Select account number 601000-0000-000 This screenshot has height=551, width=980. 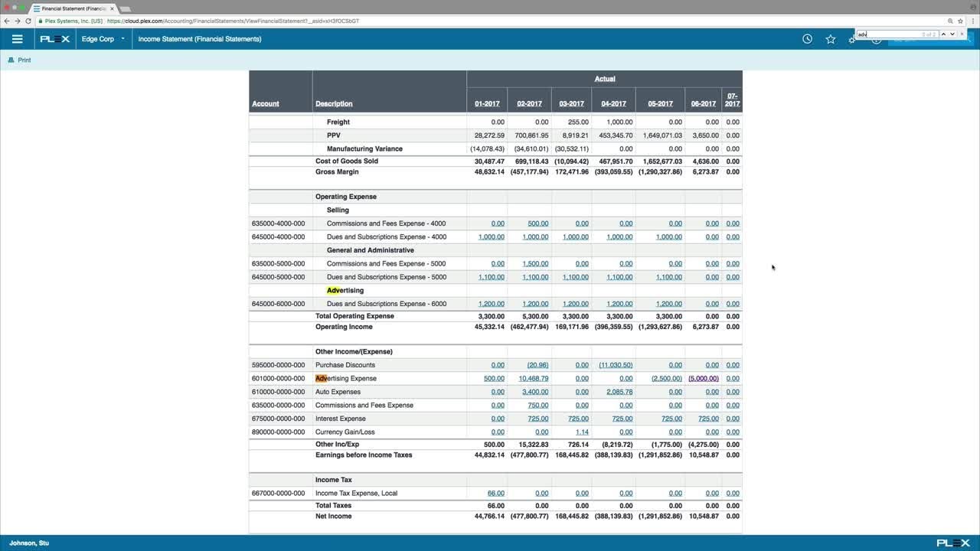[278, 379]
